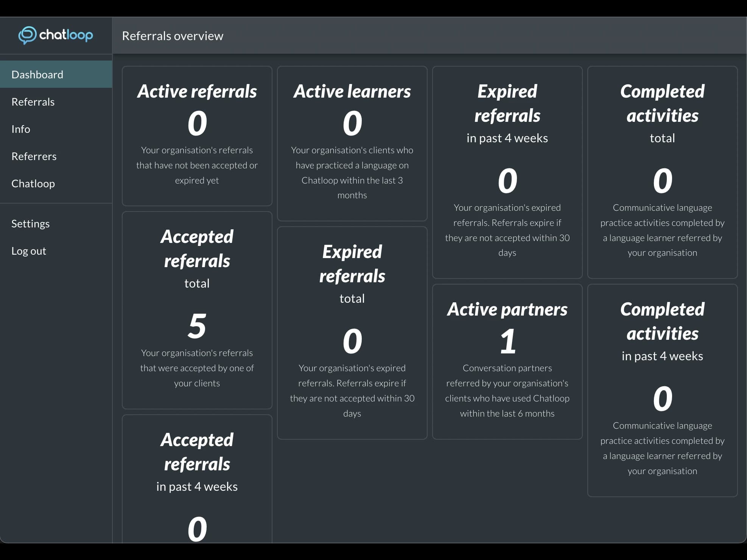The height and width of the screenshot is (560, 747).
Task: Open Settings
Action: (30, 223)
